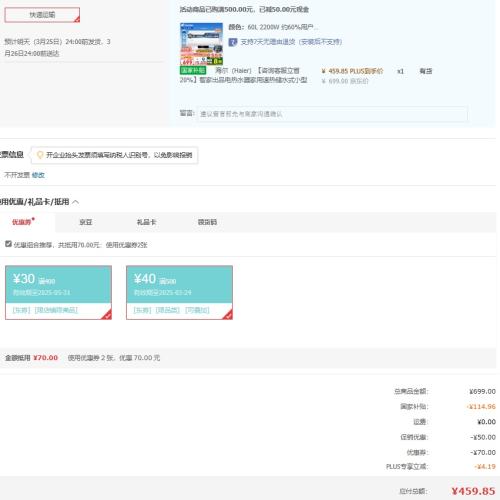Open the 领货码 tab

[207, 222]
